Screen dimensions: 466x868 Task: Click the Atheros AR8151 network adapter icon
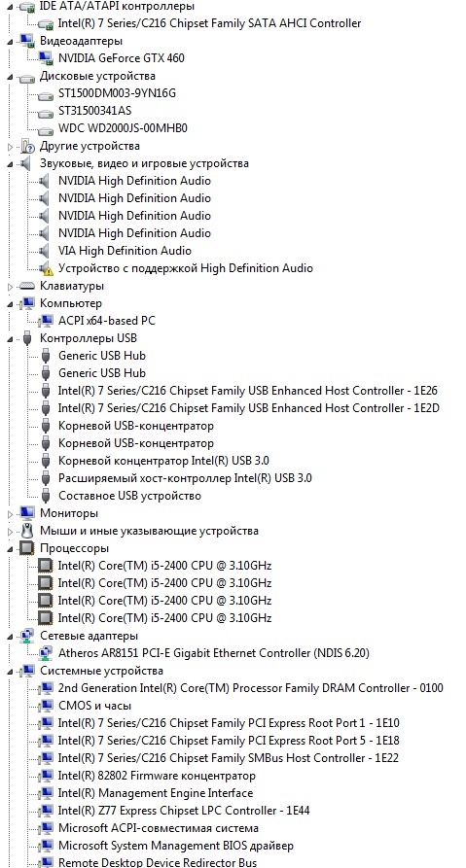coord(46,653)
